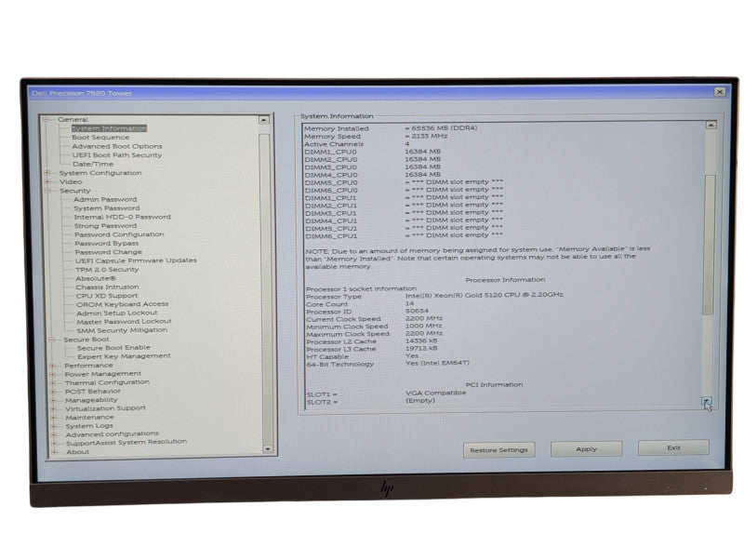Expand the Thermal Configuration node
Screen dimensions: 744x560
pos(53,383)
